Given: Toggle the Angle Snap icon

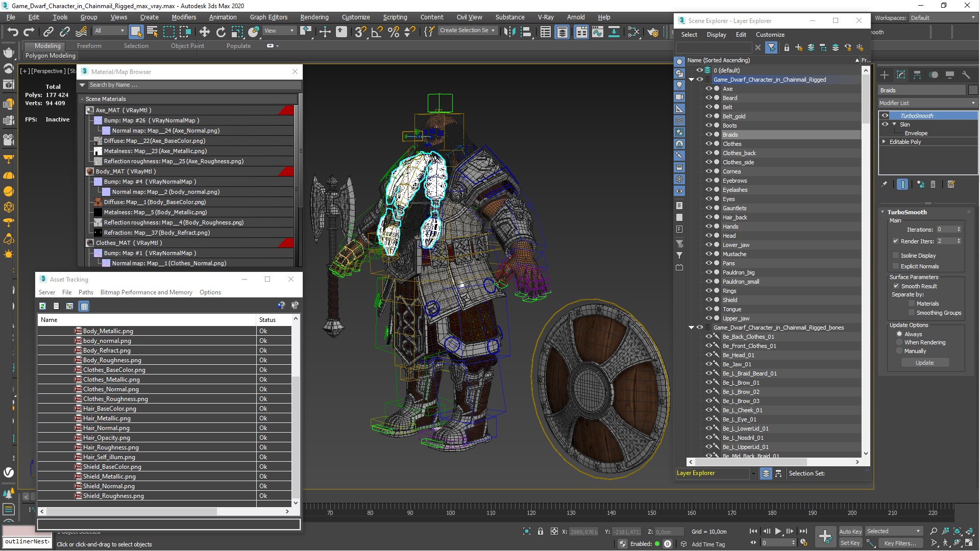Looking at the screenshot, I should coord(377,32).
